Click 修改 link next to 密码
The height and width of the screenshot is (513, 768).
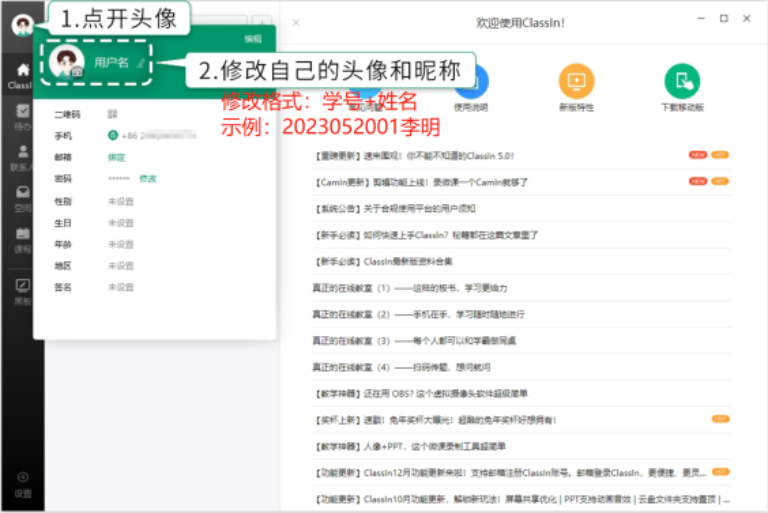(x=148, y=179)
